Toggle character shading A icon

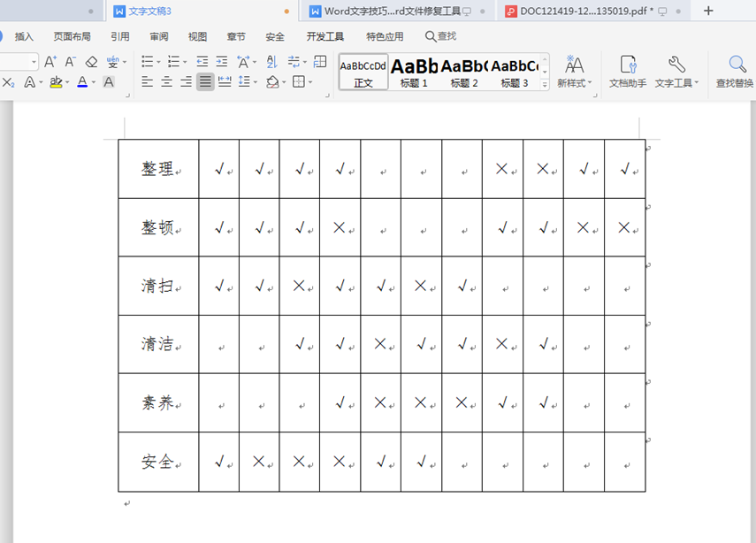[109, 82]
